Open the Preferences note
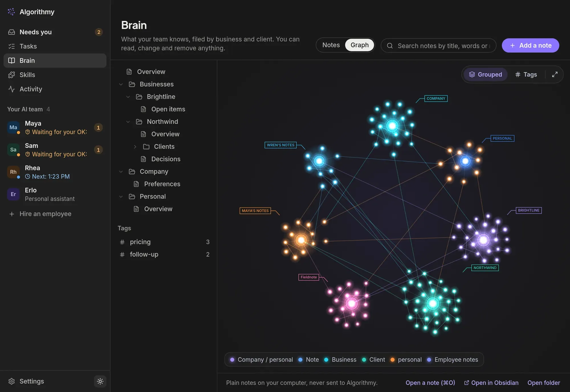This screenshot has height=392, width=570. [x=162, y=184]
